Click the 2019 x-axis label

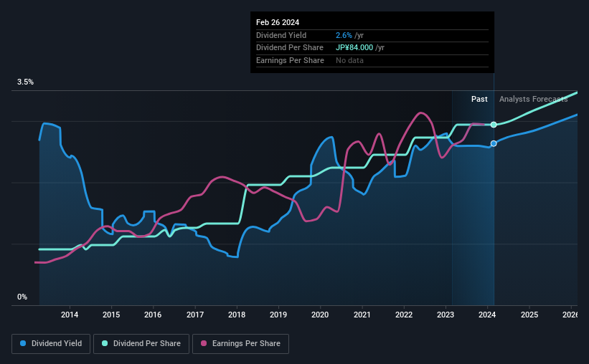pyautogui.click(x=278, y=315)
